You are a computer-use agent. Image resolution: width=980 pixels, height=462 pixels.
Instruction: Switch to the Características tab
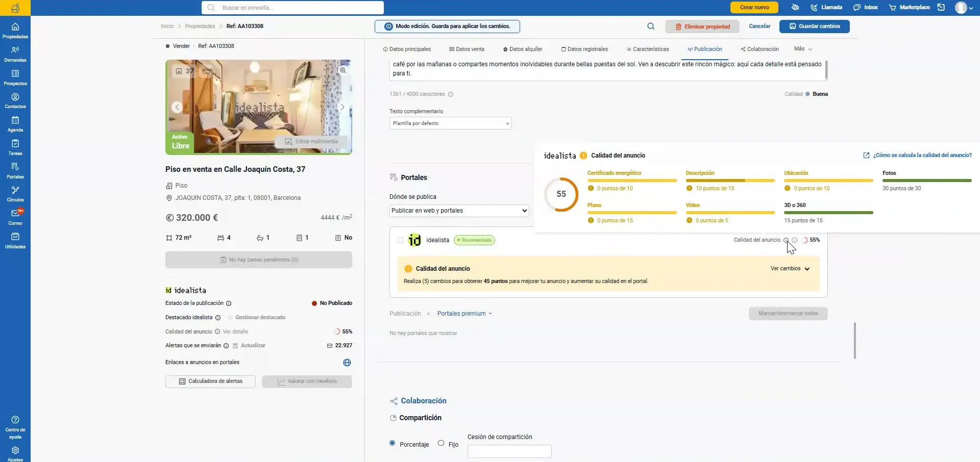648,49
